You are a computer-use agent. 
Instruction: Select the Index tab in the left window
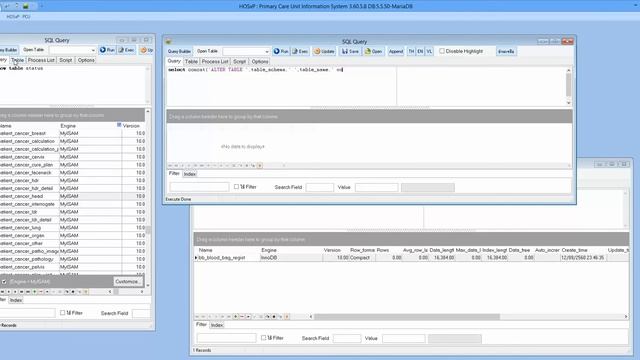pyautogui.click(x=16, y=300)
